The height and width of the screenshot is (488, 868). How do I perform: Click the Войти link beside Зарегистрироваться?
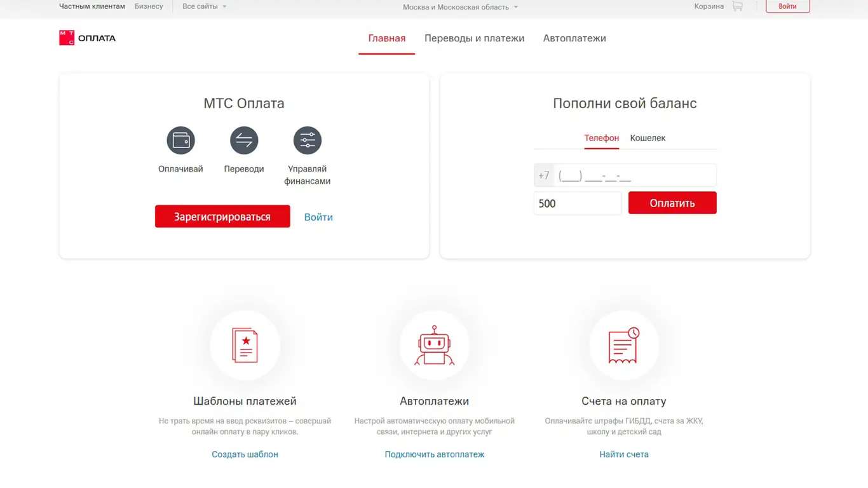[x=318, y=217]
